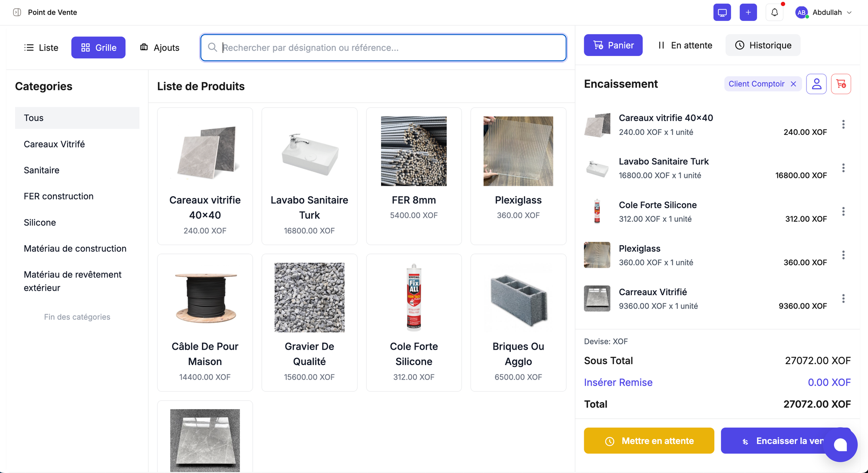Remove the Client Comptoir tag

point(793,84)
